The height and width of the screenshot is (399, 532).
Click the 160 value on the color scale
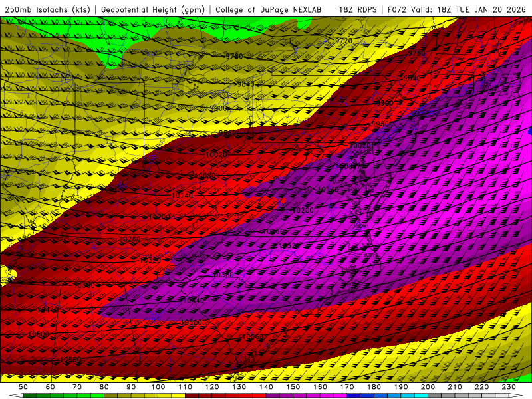tap(320, 387)
